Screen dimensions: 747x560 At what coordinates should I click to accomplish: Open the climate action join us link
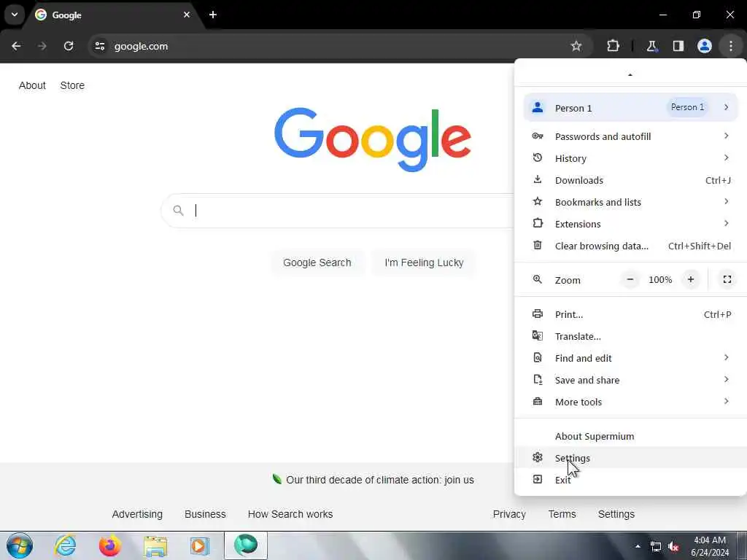380,480
